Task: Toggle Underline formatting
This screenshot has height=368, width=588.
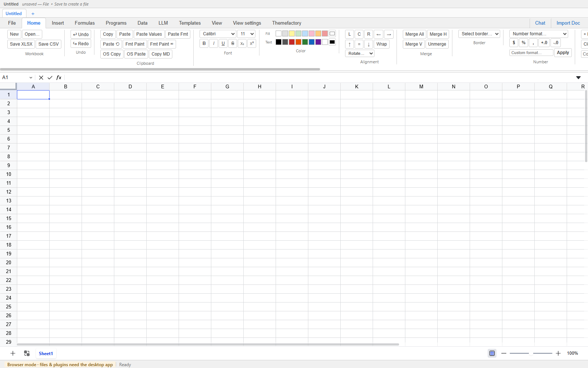Action: click(x=223, y=43)
